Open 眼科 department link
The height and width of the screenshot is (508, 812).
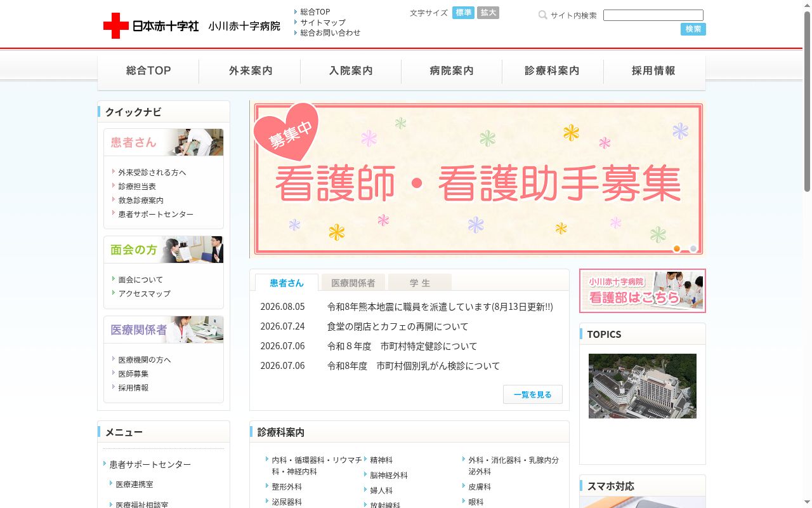point(476,502)
